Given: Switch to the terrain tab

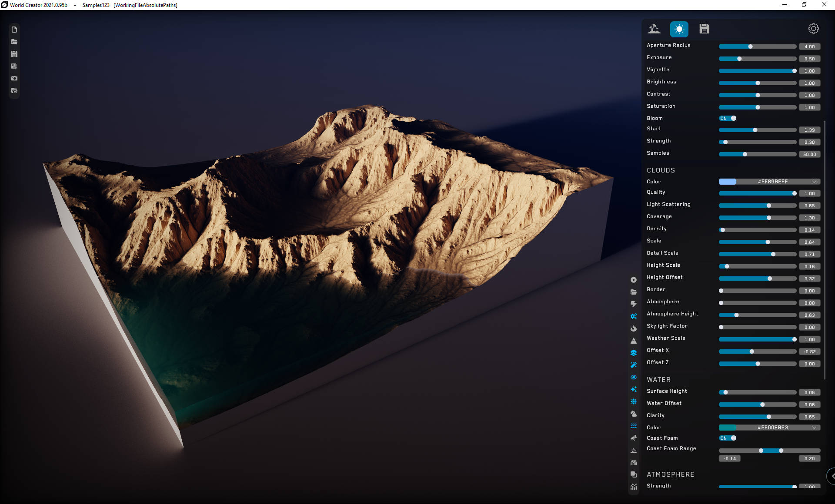Looking at the screenshot, I should click(x=654, y=29).
